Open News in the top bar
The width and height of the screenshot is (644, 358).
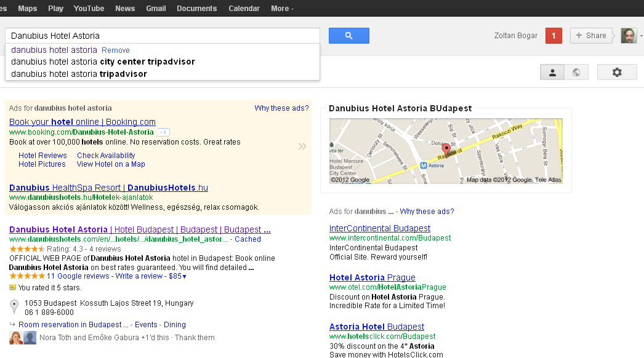tap(125, 8)
